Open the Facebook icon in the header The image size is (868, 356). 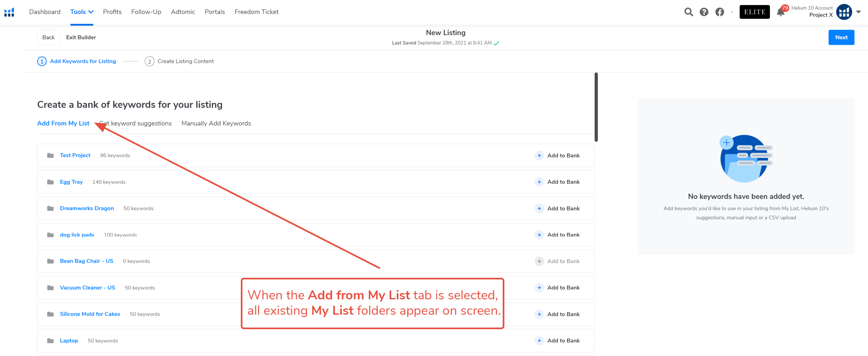click(720, 12)
